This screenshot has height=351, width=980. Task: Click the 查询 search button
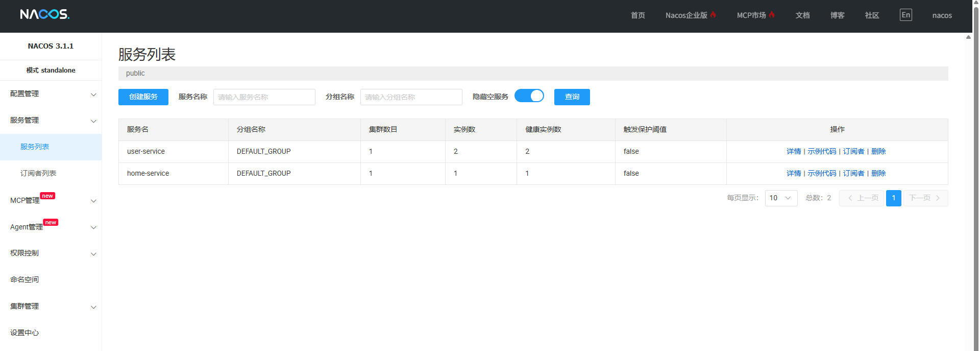tap(572, 97)
